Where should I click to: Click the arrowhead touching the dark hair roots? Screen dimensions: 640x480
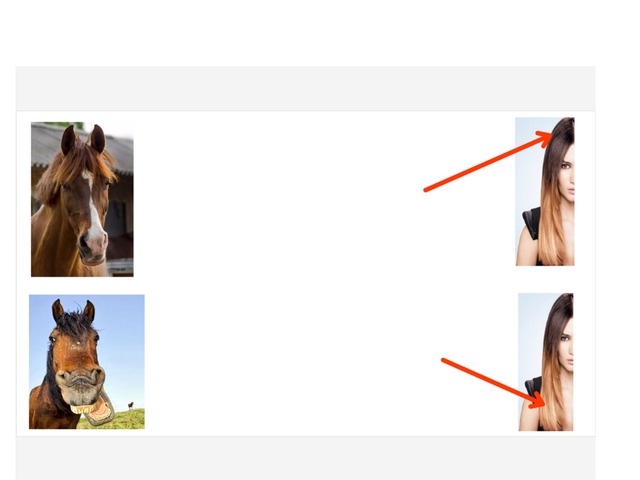point(545,139)
